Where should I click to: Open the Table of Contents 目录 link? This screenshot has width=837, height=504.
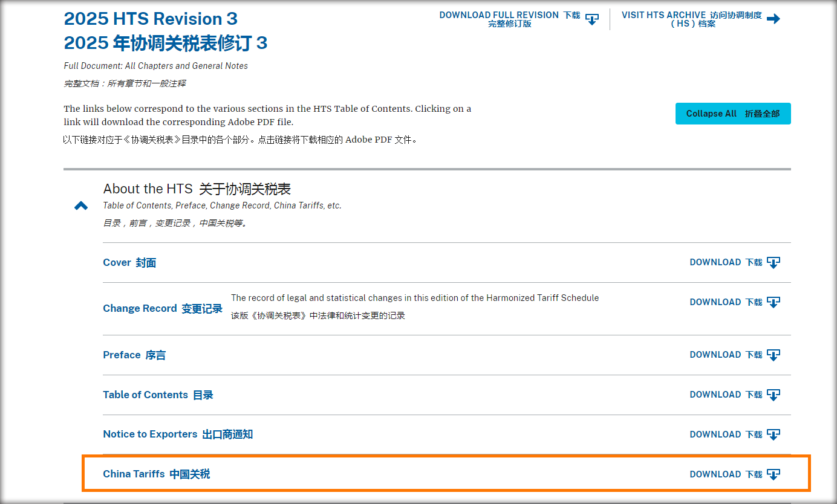click(x=158, y=395)
